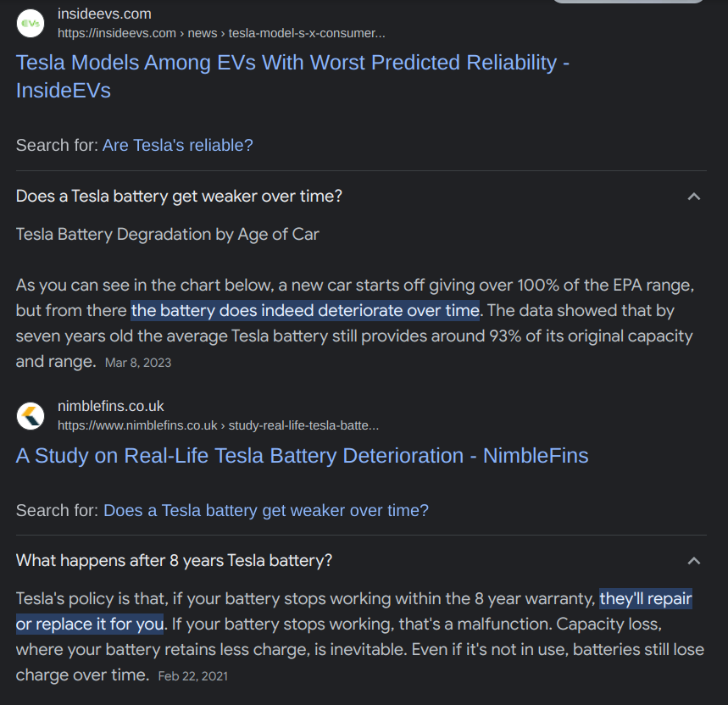Viewport: 728px width, 705px height.
Task: Click the "Does a Tesla battery get weaker" search link
Action: [265, 510]
